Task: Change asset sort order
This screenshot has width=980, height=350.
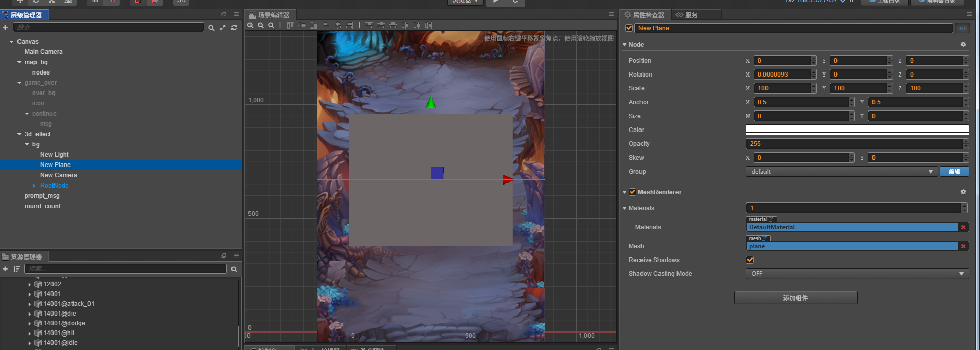Action: 16,269
